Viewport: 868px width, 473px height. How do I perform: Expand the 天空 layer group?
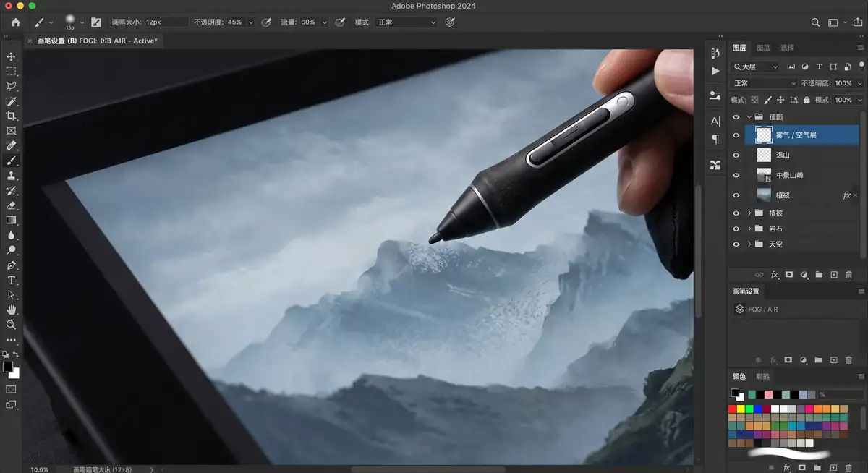pyautogui.click(x=749, y=244)
